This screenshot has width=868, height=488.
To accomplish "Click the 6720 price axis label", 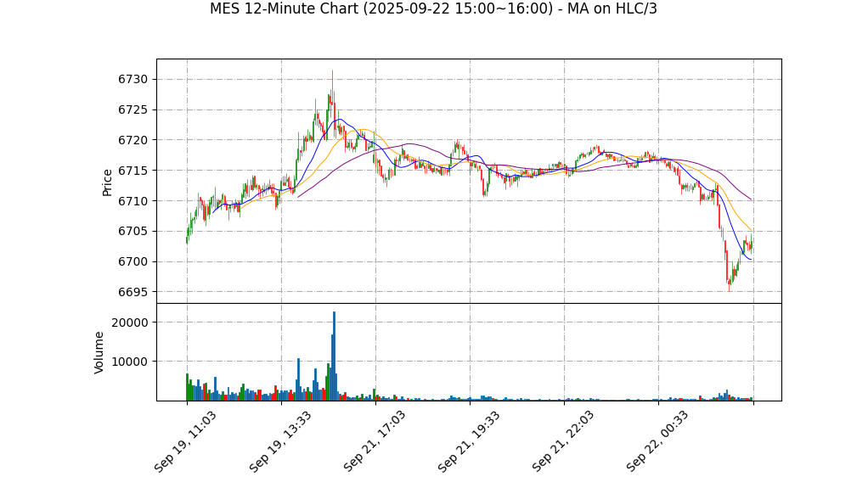I will coord(132,141).
